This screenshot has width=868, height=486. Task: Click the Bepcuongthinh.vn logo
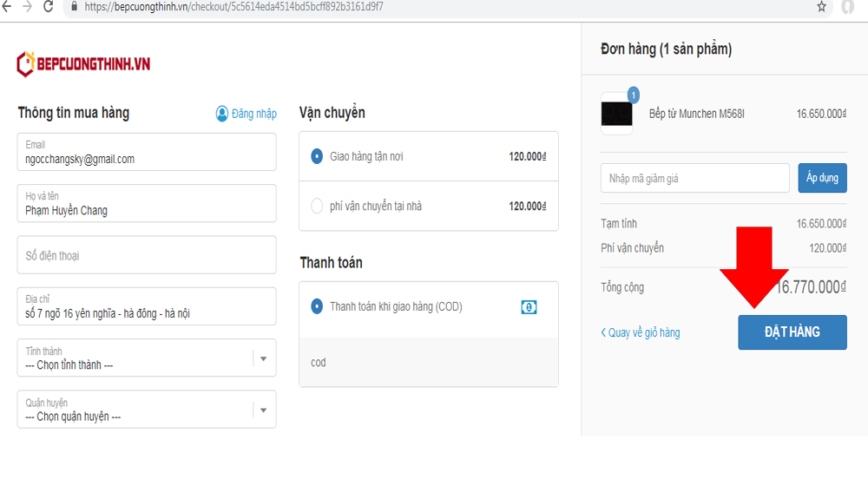[x=83, y=63]
